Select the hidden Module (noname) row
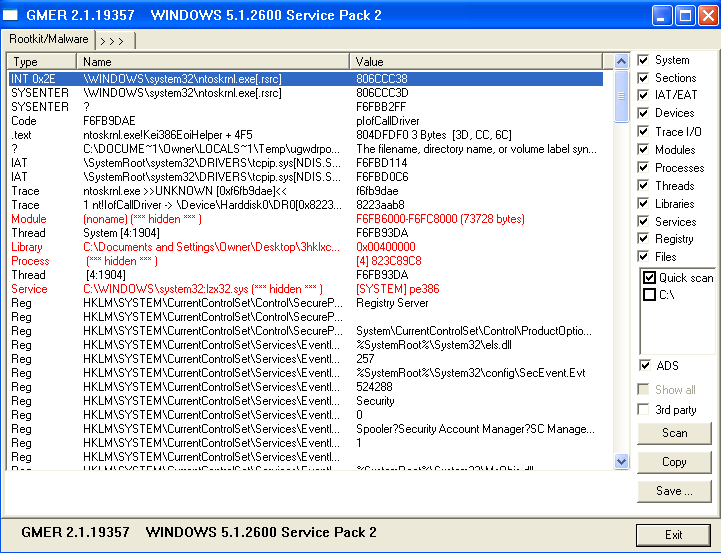 point(306,219)
